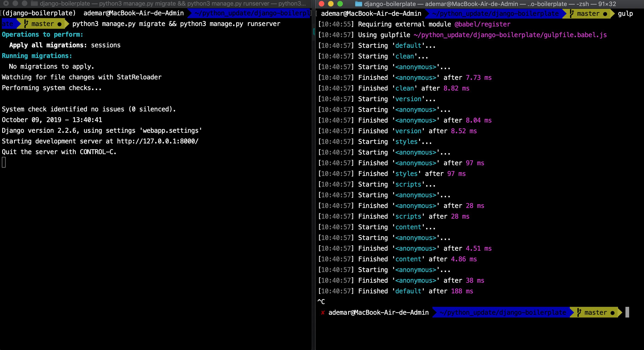
Task: Click the folder icon in left terminal title
Action: point(34,3)
